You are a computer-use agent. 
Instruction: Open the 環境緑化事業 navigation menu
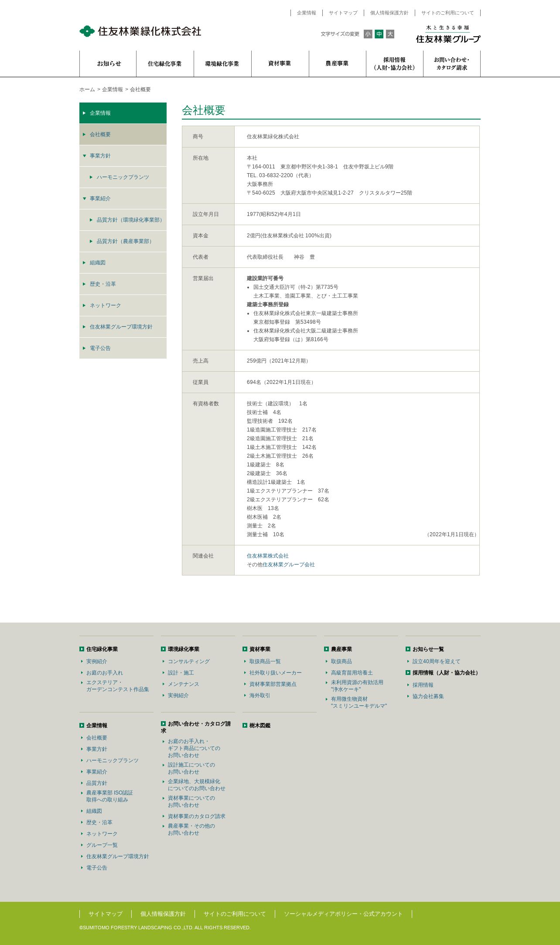pos(222,64)
